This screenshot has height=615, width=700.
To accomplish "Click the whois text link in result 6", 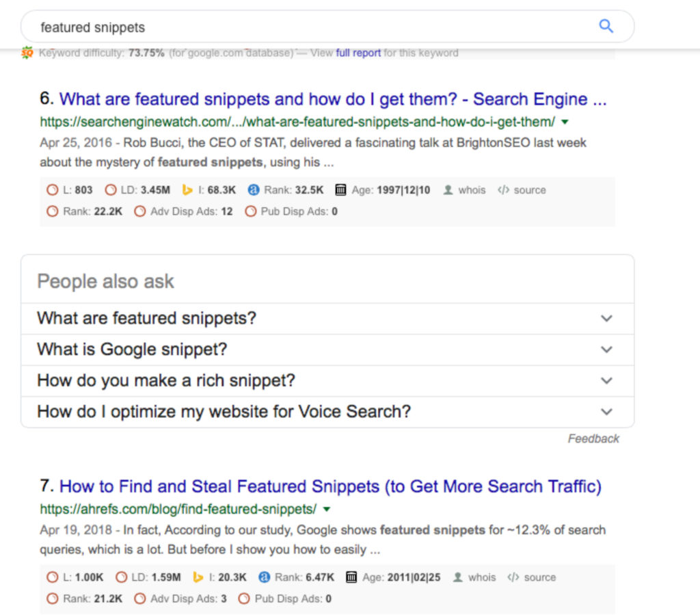I will click(x=472, y=189).
